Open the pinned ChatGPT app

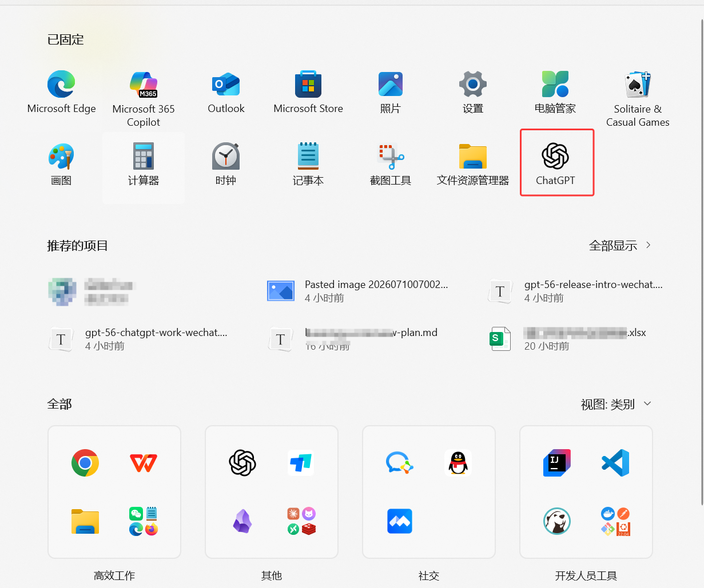(x=555, y=165)
